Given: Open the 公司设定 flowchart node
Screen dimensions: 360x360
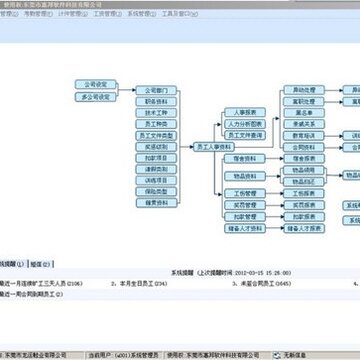Looking at the screenshot, I should [95, 85].
